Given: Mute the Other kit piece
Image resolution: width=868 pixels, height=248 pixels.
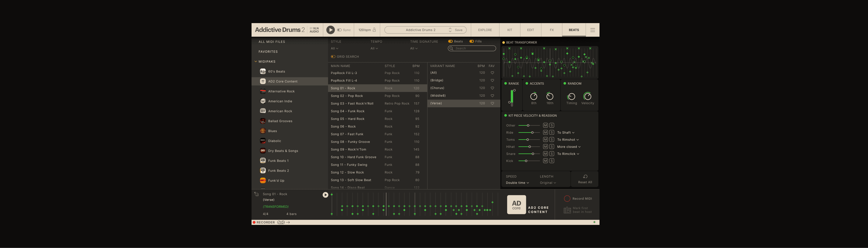Looking at the screenshot, I should pos(545,125).
